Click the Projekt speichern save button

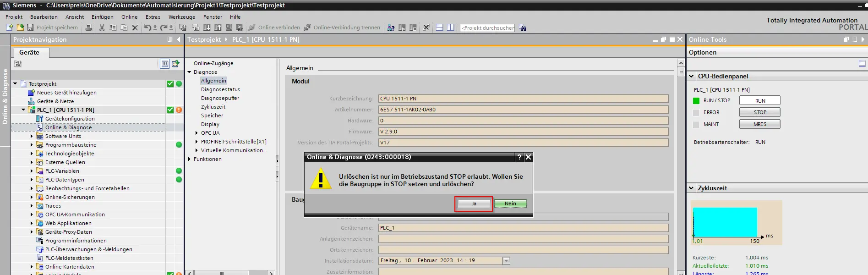click(53, 27)
